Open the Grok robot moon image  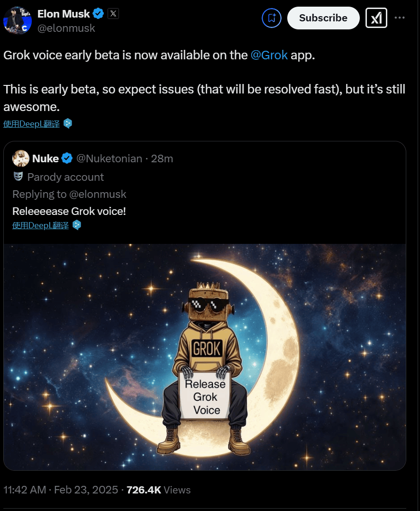click(x=205, y=357)
